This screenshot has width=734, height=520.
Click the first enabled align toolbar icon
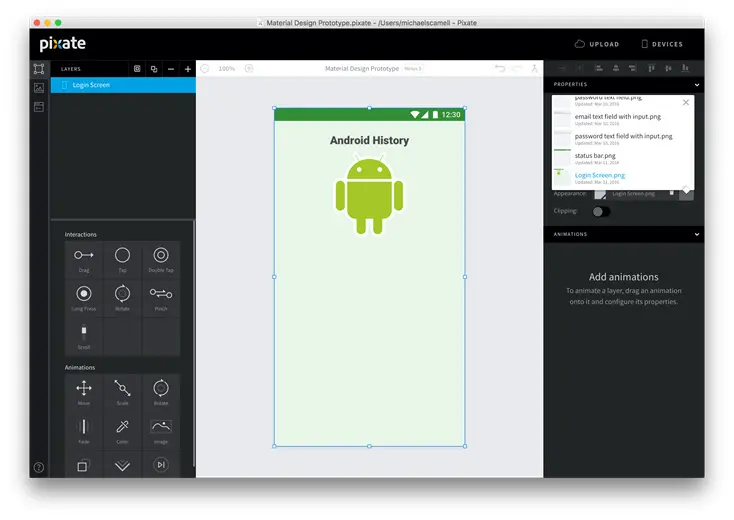coord(598,68)
